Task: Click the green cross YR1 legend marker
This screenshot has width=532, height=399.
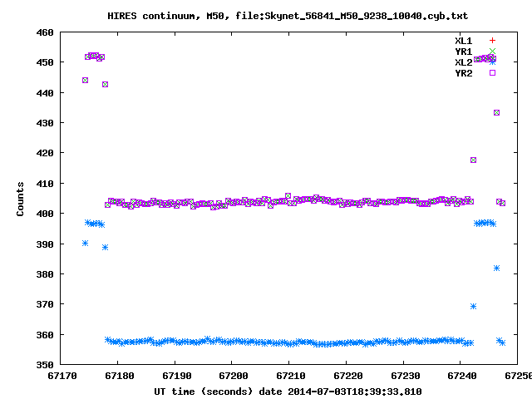Action: tap(492, 51)
